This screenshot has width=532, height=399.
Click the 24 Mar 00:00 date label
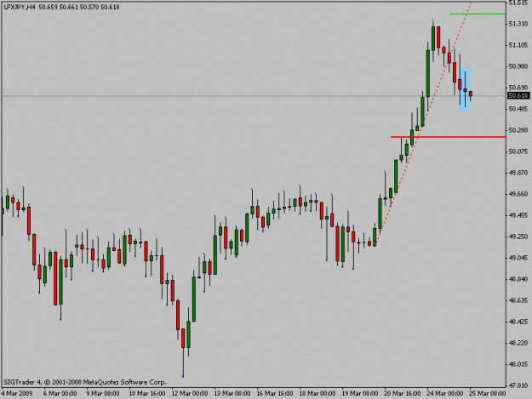click(x=445, y=393)
